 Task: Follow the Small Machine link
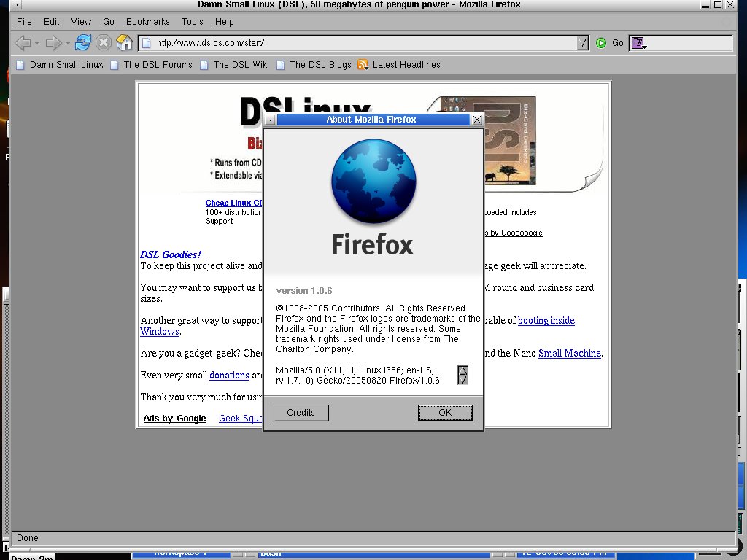coord(569,354)
